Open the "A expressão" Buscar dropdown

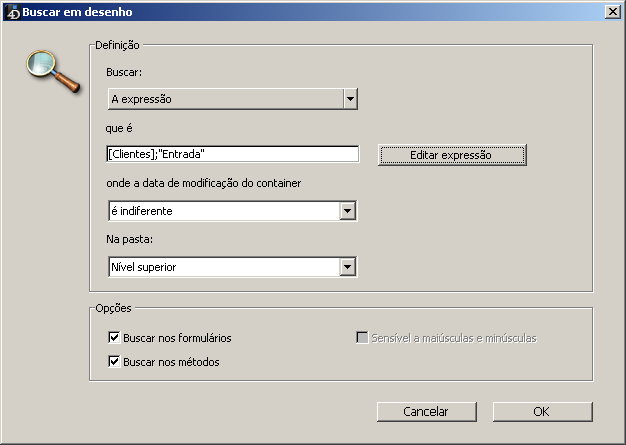(350, 99)
